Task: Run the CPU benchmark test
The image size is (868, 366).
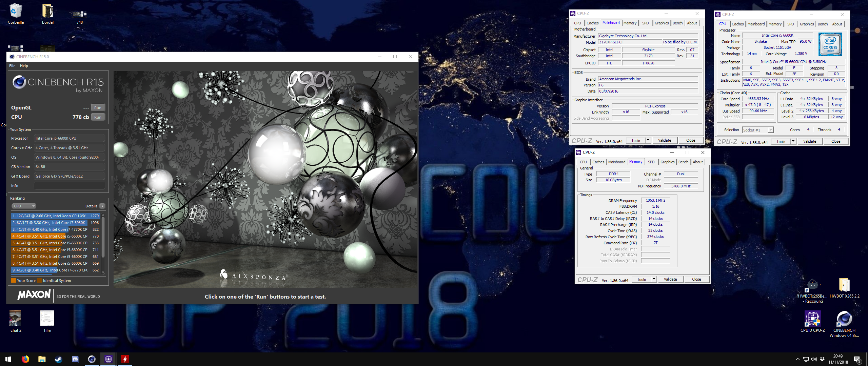Action: (x=98, y=117)
